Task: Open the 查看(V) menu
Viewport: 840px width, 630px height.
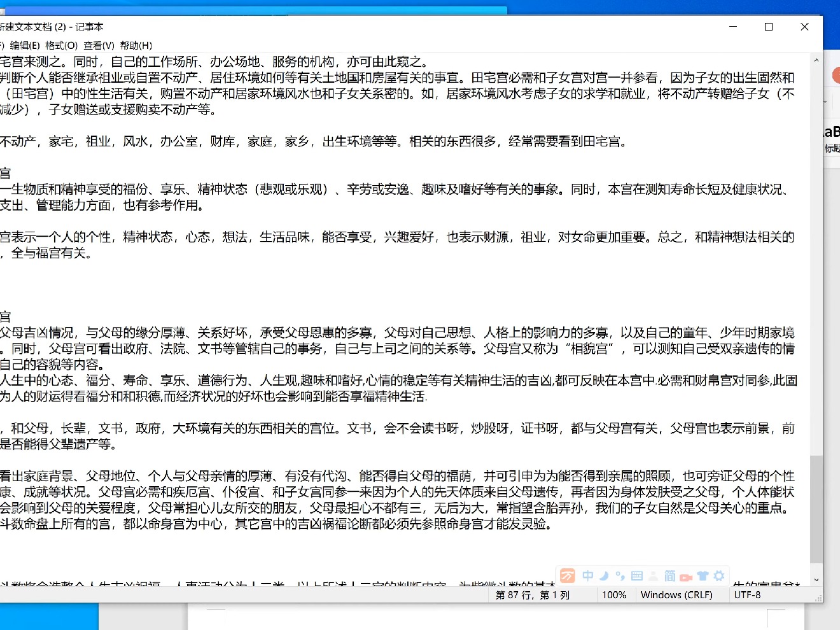Action: point(99,45)
